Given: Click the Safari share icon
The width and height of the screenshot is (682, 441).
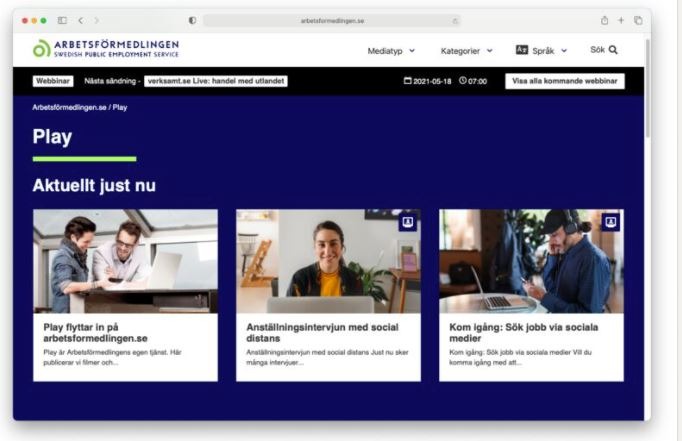Looking at the screenshot, I should (604, 20).
